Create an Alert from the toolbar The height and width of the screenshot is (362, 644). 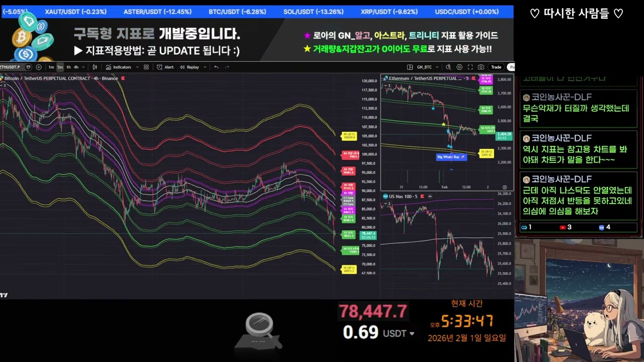point(166,67)
